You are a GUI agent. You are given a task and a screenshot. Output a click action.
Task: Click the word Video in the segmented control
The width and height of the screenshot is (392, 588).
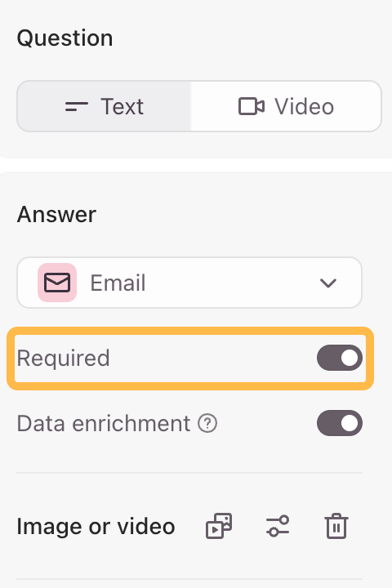(305, 106)
